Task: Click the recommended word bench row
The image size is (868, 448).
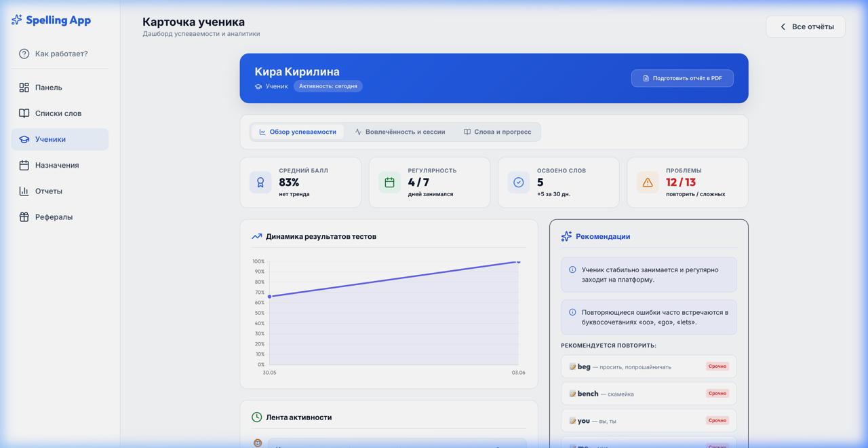Action: [x=649, y=394]
